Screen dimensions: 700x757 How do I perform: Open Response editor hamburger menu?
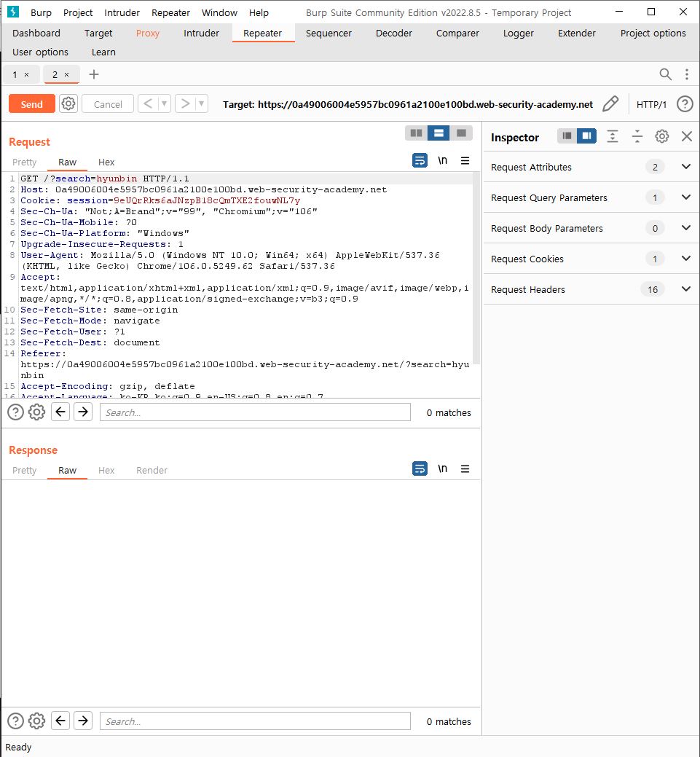click(465, 468)
